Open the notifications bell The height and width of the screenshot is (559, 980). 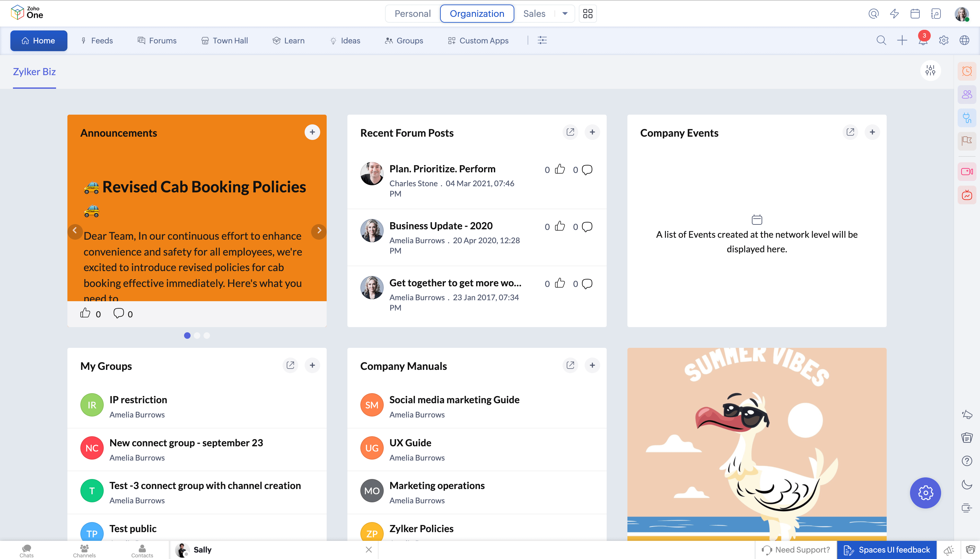tap(922, 41)
